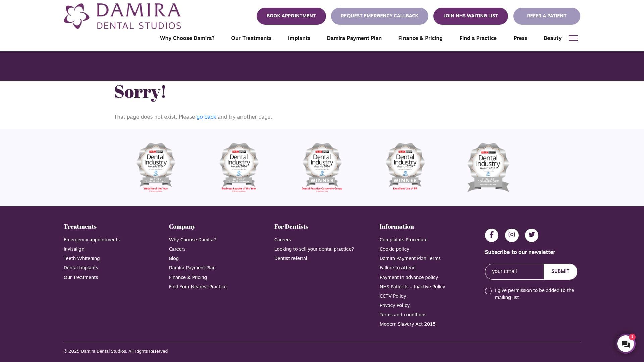Follow the 'go back' link
This screenshot has height=362, width=644.
(x=206, y=117)
